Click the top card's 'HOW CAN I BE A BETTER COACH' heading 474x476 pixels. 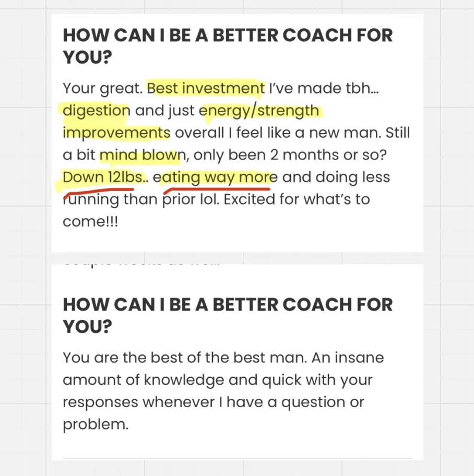pyautogui.click(x=228, y=46)
